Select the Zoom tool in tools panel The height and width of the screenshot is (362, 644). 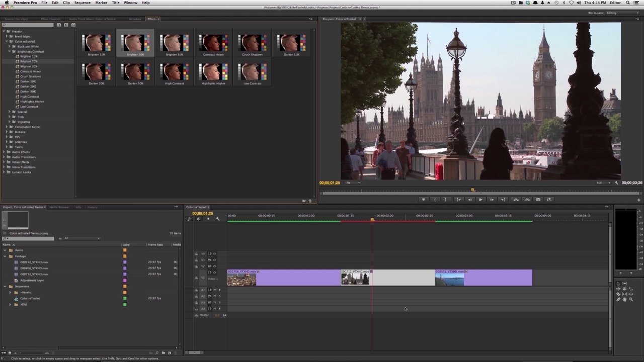tap(630, 300)
